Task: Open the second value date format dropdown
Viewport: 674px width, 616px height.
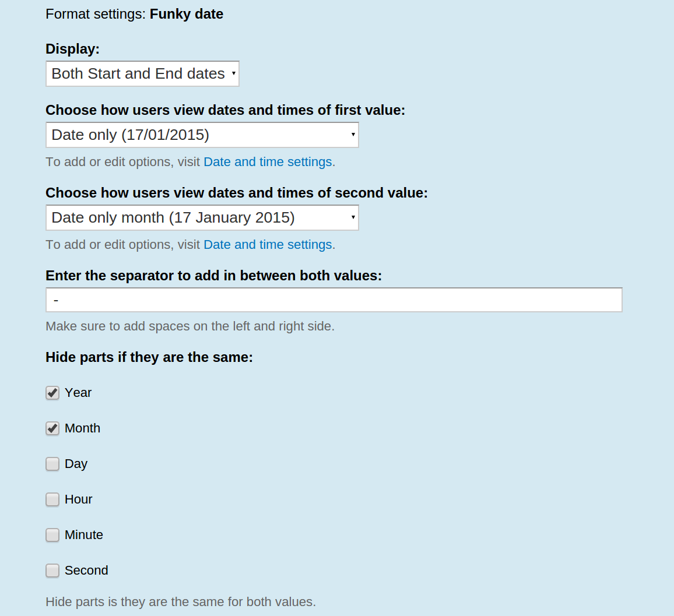Action: click(202, 218)
